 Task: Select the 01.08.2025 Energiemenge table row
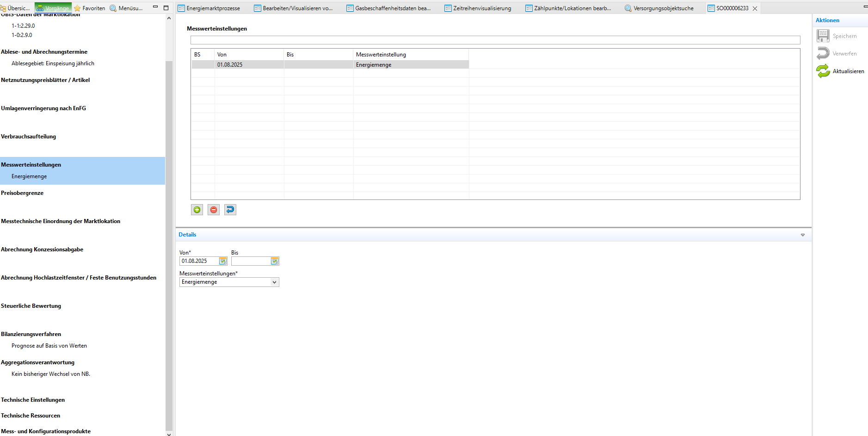[x=330, y=65]
